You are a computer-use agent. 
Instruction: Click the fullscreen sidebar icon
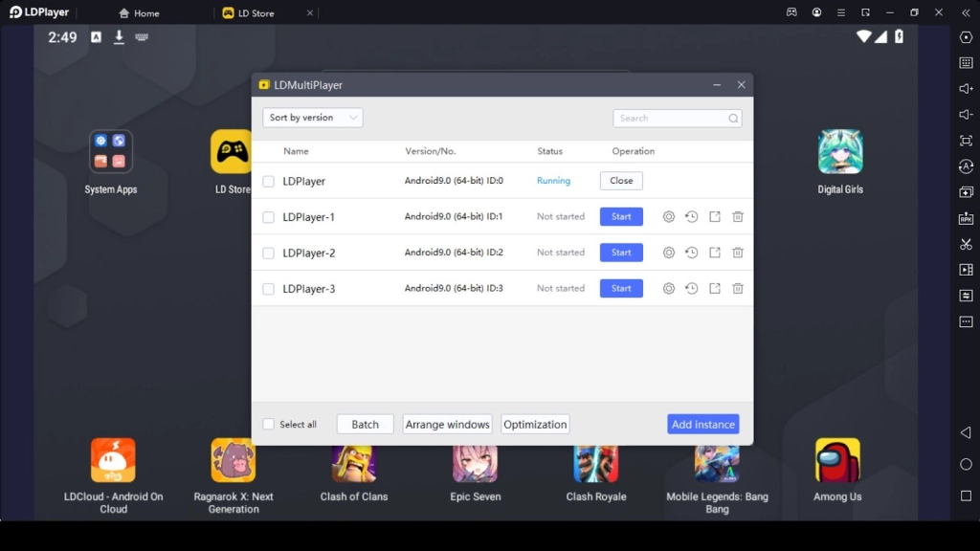tap(966, 141)
